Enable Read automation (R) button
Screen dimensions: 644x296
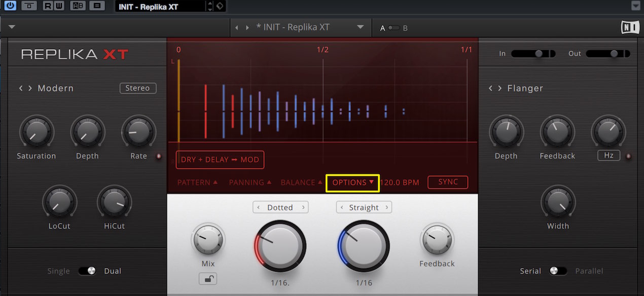(x=48, y=6)
